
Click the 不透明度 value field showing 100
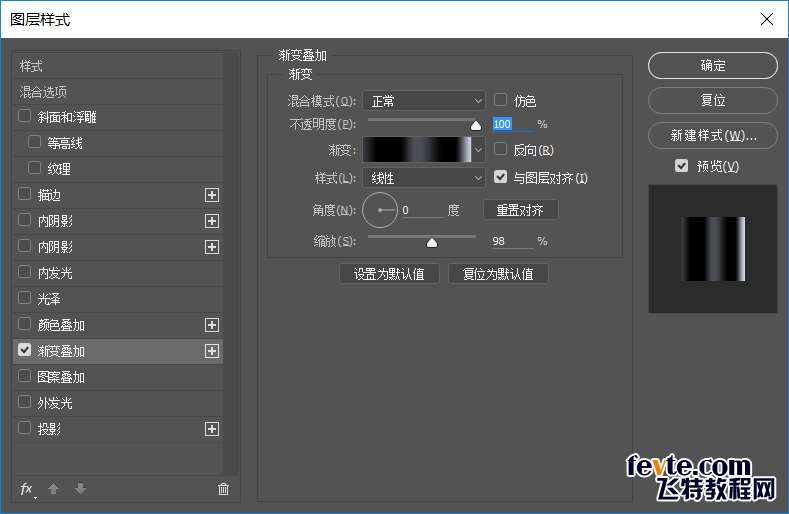(x=513, y=124)
